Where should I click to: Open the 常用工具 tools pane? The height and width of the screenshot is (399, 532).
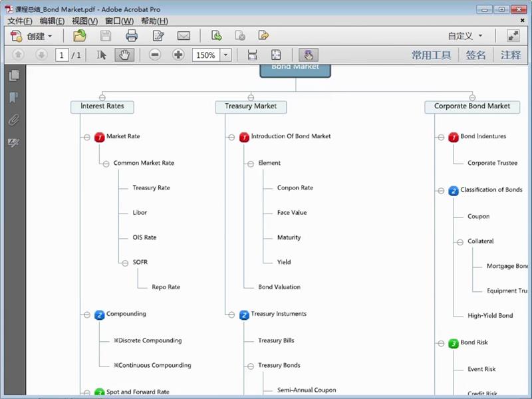(x=431, y=55)
